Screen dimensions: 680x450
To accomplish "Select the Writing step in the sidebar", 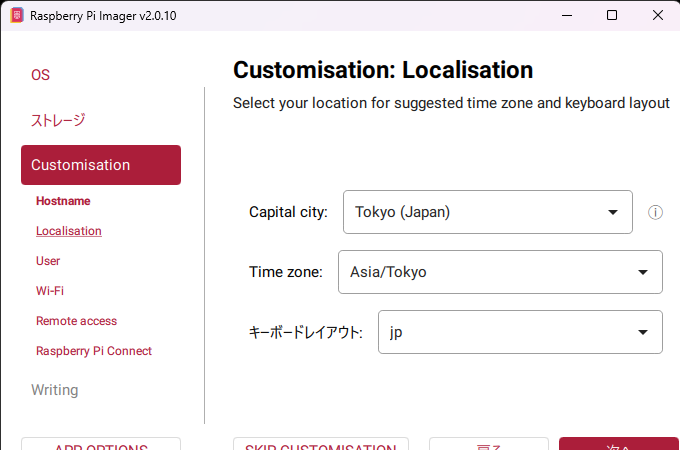I will [x=55, y=390].
